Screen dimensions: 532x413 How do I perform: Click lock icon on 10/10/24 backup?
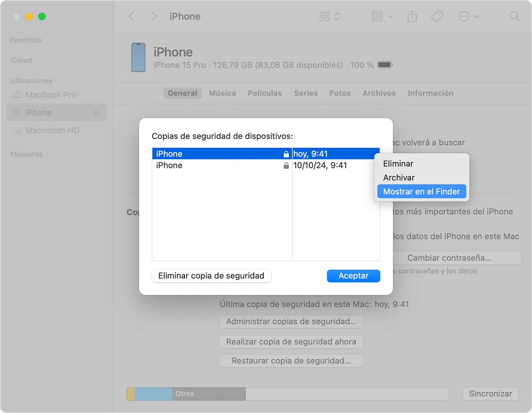point(286,166)
